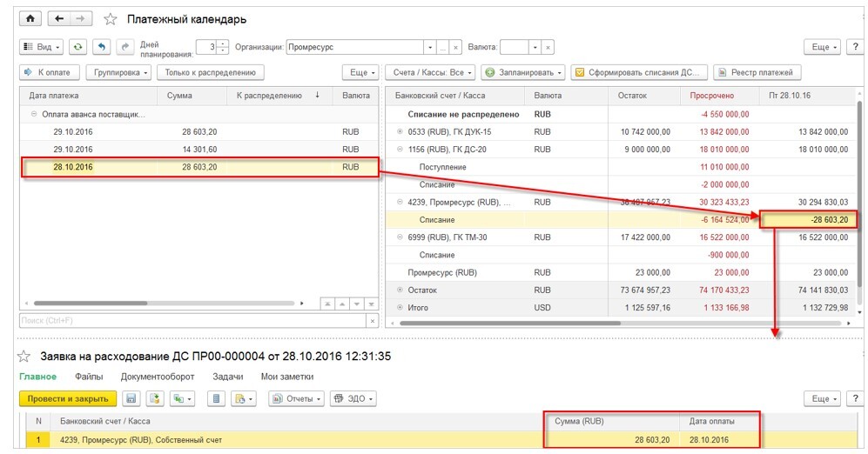Expand the 0533 (RUB), ГК ДУК-15 row
Screen dimensions: 868x454
[400, 131]
